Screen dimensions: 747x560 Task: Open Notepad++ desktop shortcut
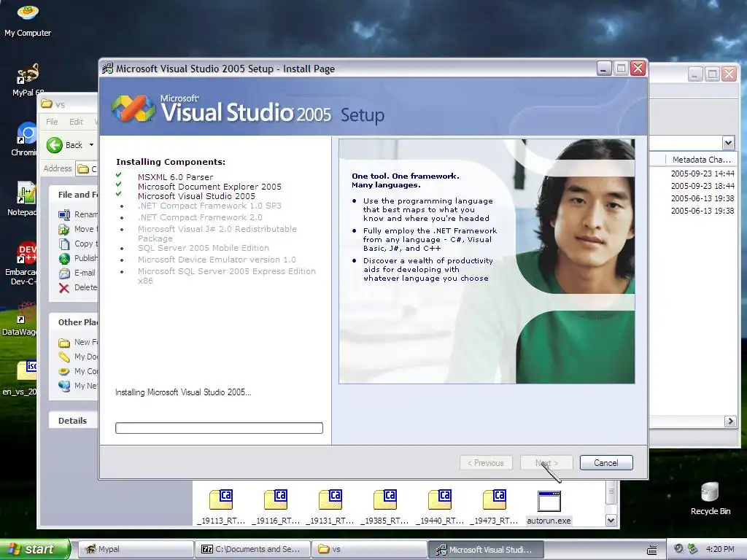point(25,199)
